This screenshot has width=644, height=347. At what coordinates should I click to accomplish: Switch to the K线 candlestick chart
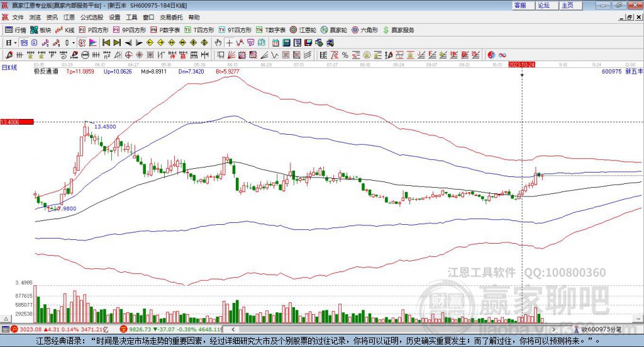(65, 30)
